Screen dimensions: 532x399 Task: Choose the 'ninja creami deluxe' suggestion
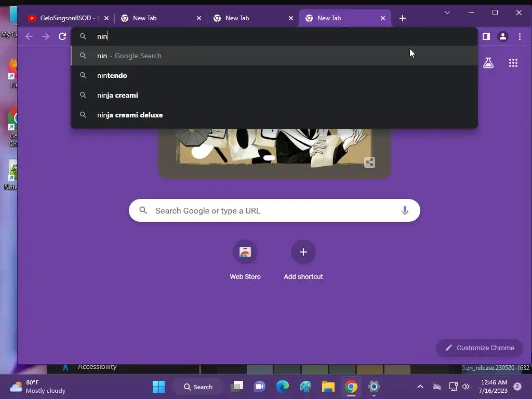click(x=274, y=115)
